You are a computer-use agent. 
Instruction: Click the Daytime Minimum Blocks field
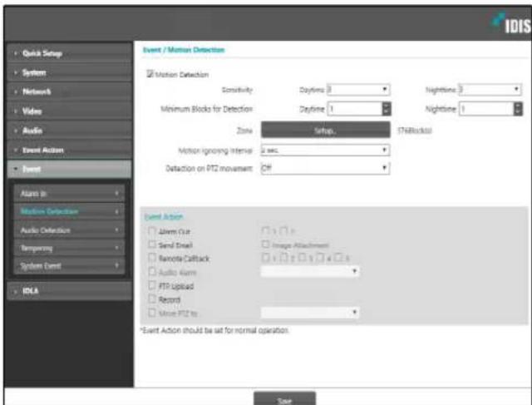tap(355, 109)
